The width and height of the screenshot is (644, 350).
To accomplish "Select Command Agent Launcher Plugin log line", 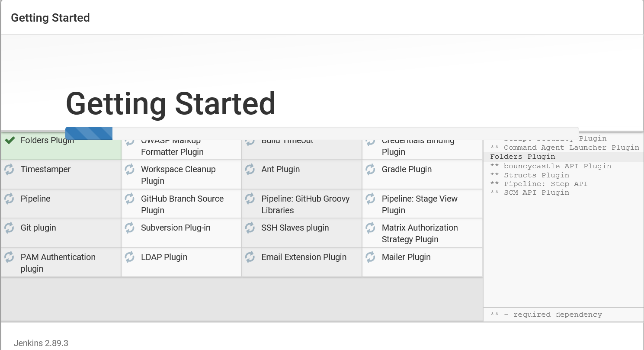I will 564,148.
